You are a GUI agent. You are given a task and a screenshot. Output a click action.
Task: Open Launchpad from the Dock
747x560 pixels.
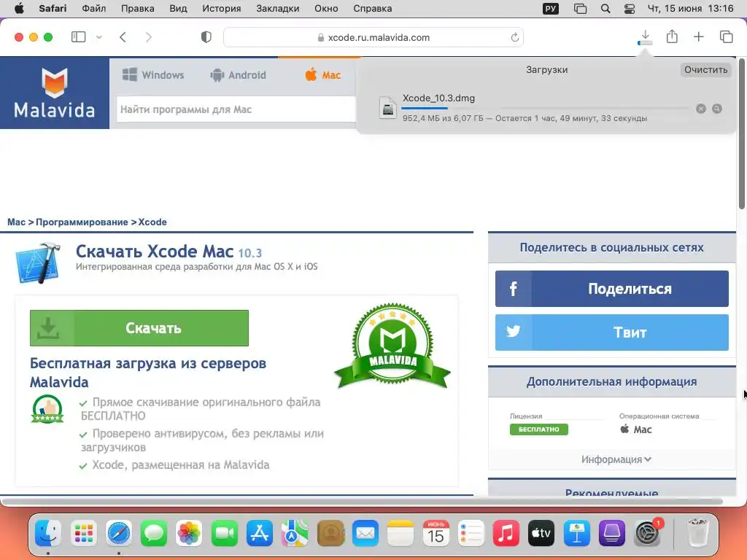pos(83,533)
